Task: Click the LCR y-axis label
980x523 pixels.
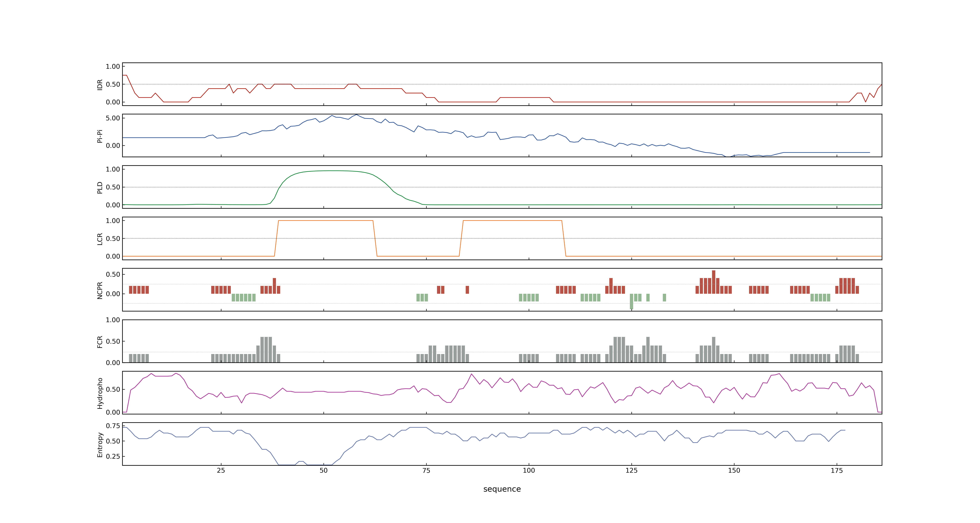Action: [x=100, y=239]
